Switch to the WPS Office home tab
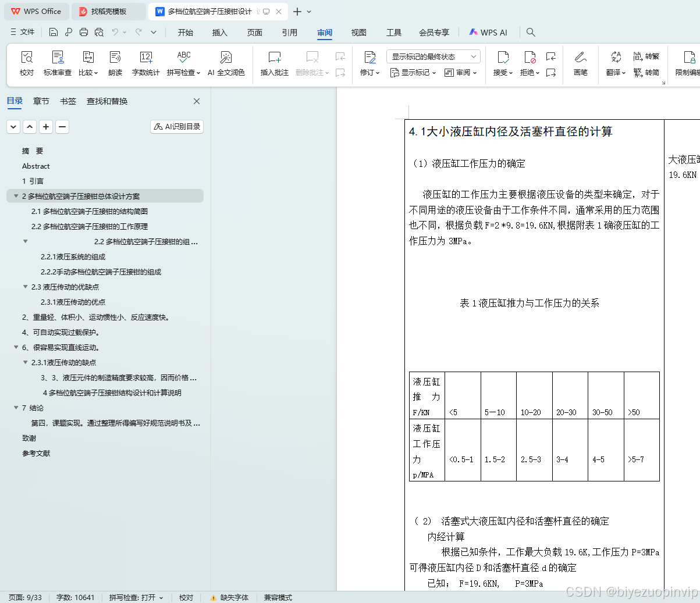The image size is (700, 603). coord(37,12)
